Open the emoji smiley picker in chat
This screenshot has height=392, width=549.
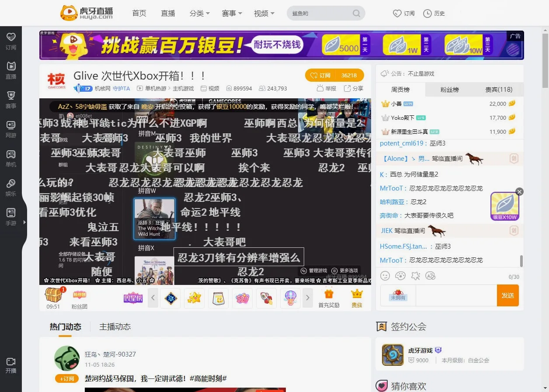(385, 276)
